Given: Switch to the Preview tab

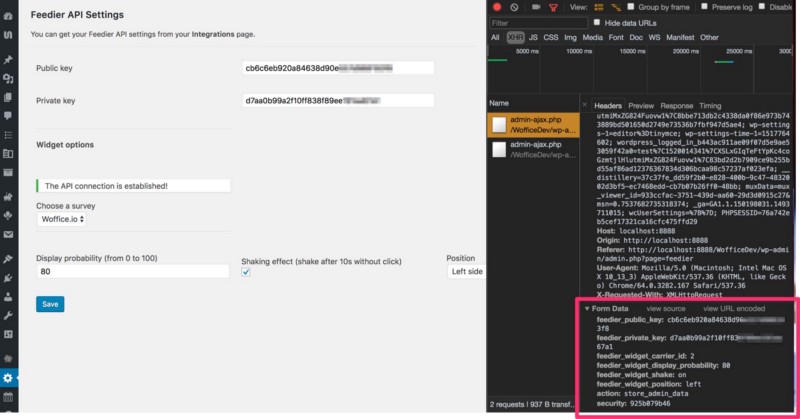Looking at the screenshot, I should coord(641,106).
